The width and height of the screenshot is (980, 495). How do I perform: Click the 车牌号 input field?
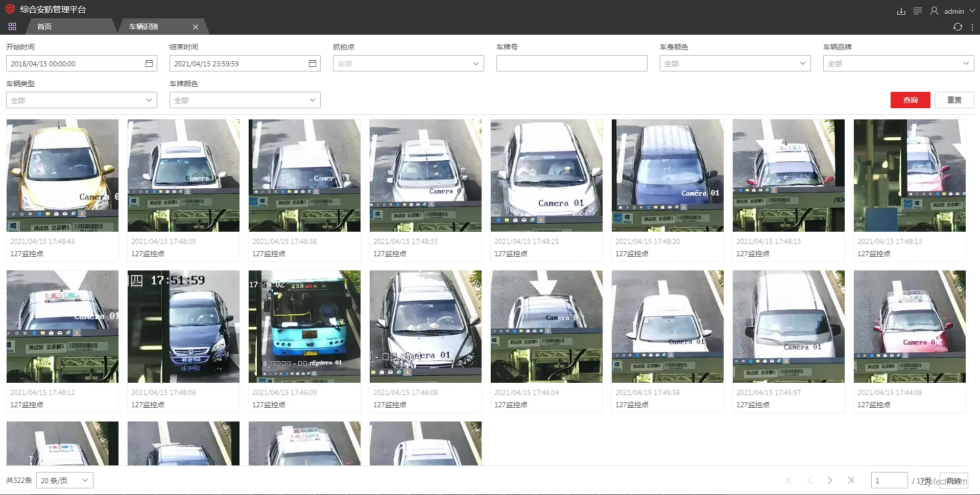tap(571, 63)
